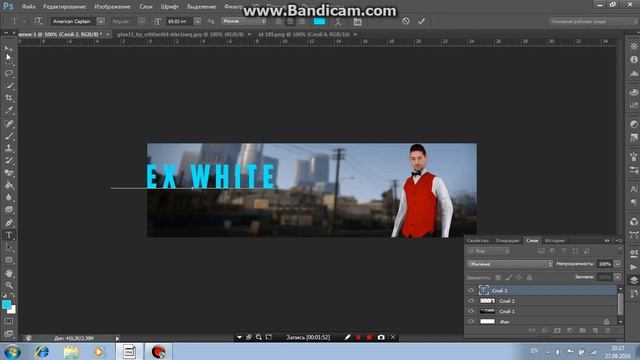Open Layers icon in right dock
This screenshot has height=360, width=640.
click(634, 280)
